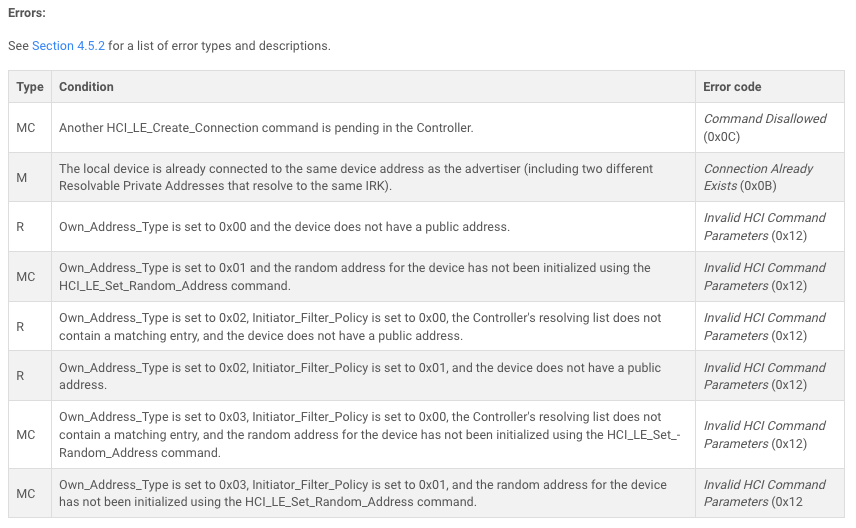856x528 pixels.
Task: Click the 0x03 with Initiator_Filter_Policy 0x00 condition
Action: tap(370, 435)
